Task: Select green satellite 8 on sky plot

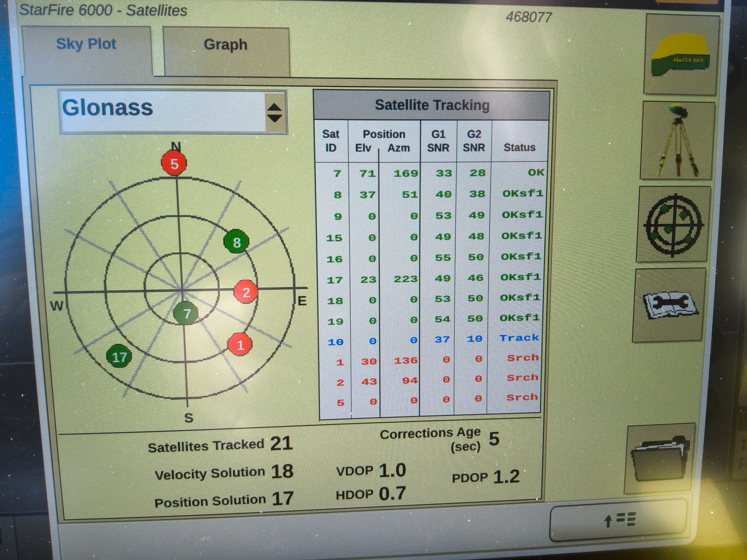Action: [236, 242]
